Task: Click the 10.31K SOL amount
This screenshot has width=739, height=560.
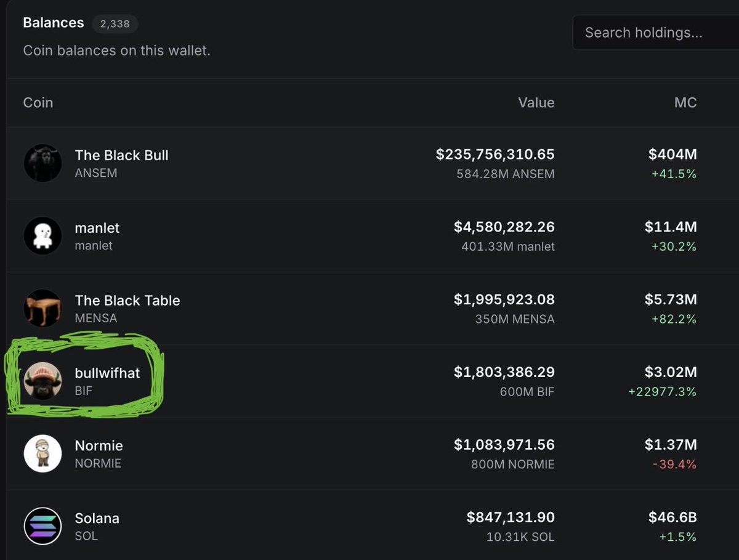Action: [520, 537]
